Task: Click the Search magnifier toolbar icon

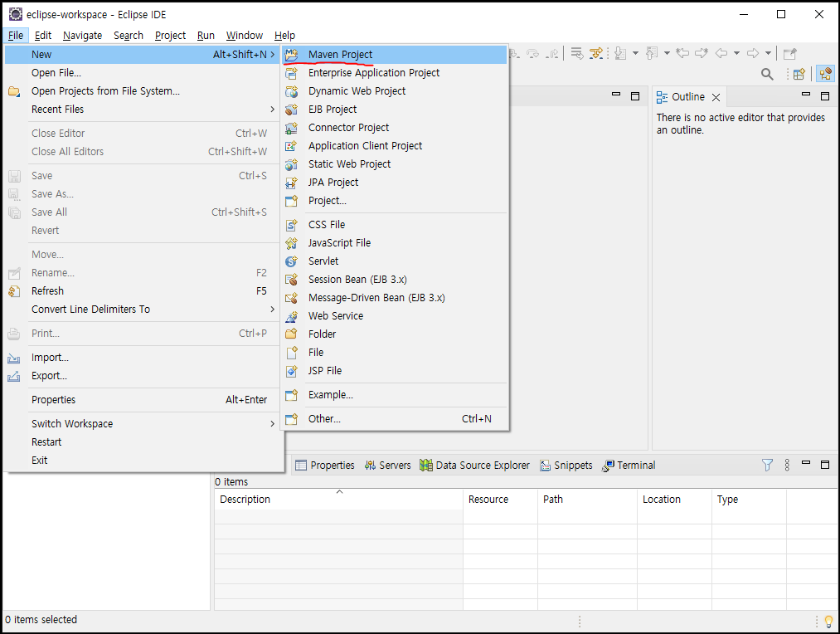Action: point(767,74)
